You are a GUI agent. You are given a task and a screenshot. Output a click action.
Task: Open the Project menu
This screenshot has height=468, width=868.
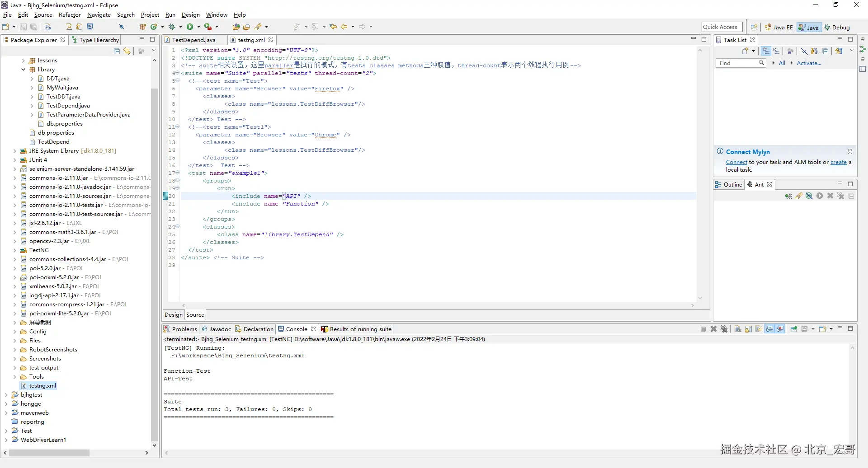click(150, 15)
